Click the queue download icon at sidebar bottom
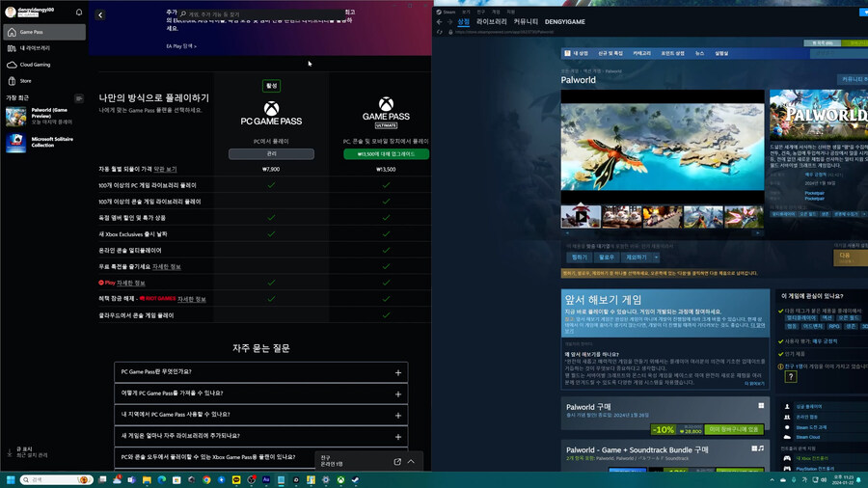 (x=10, y=452)
